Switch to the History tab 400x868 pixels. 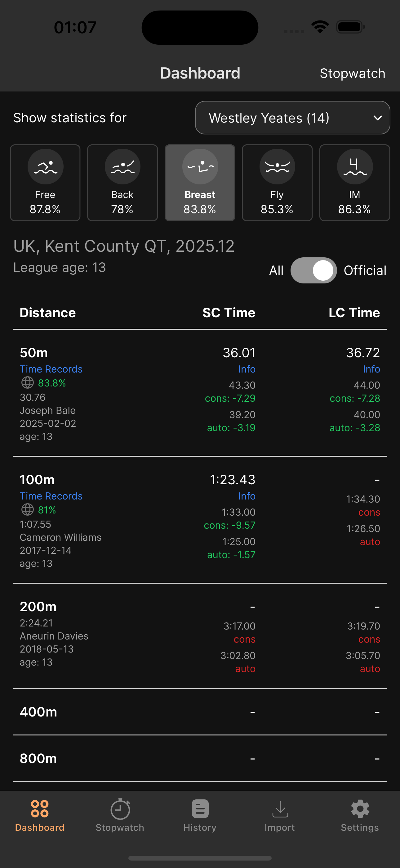click(200, 816)
